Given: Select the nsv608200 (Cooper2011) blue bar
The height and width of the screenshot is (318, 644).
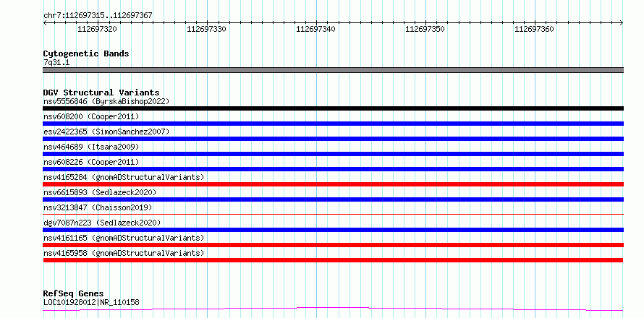Looking at the screenshot, I should click(x=333, y=124).
